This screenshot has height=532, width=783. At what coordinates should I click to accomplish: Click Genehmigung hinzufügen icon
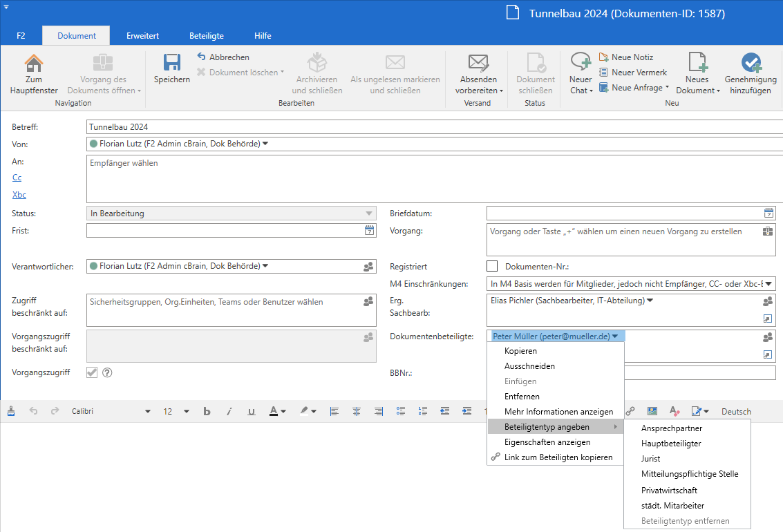tap(751, 64)
